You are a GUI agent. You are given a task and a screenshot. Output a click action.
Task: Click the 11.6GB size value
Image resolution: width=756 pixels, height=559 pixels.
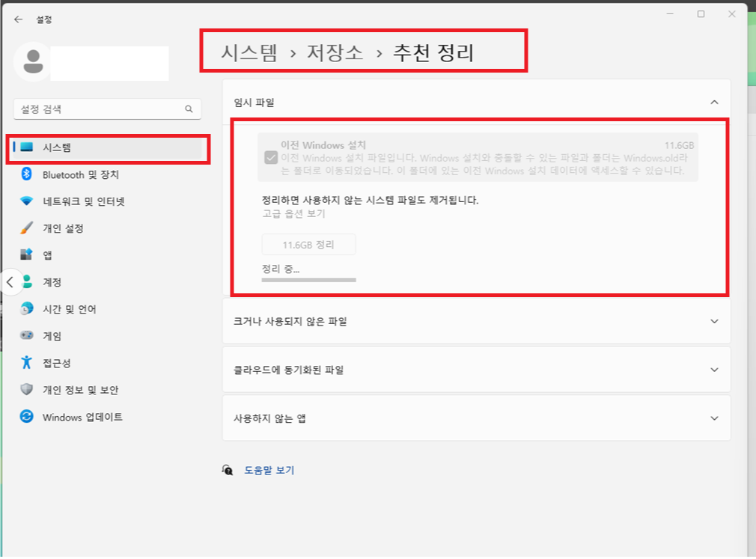pos(680,145)
